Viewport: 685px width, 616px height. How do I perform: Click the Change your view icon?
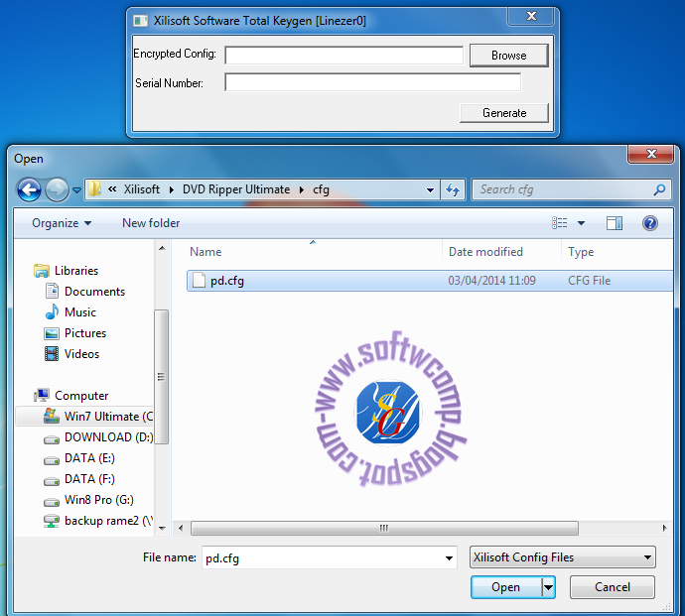click(x=560, y=223)
